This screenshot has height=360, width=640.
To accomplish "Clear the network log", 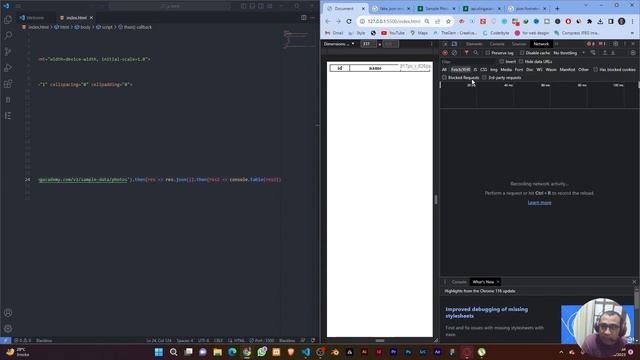I will tap(454, 53).
